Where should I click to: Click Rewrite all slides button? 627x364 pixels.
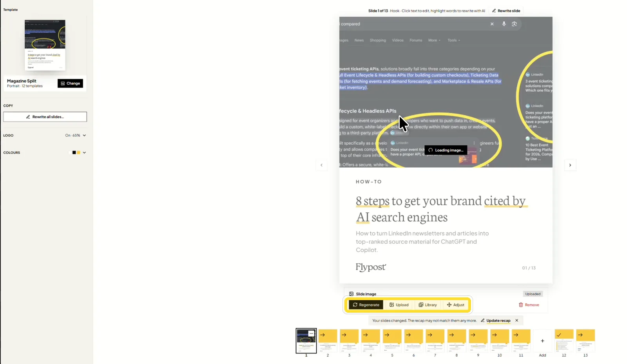coord(45,117)
